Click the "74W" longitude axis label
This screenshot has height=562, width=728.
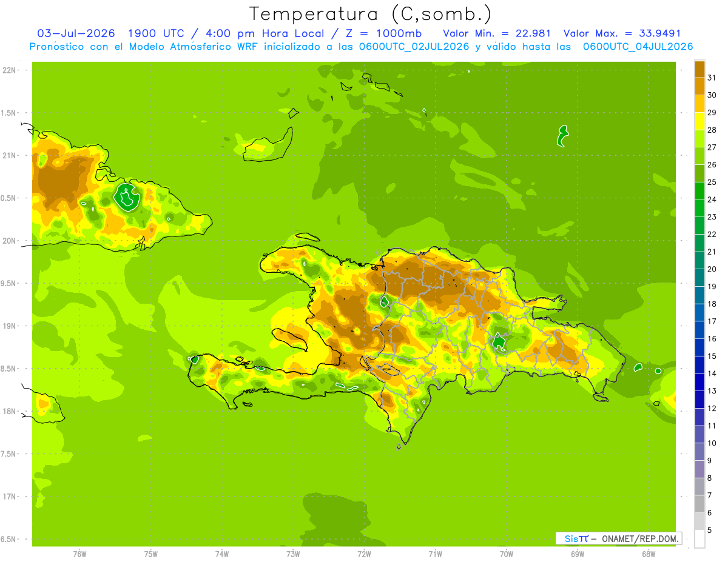[221, 554]
